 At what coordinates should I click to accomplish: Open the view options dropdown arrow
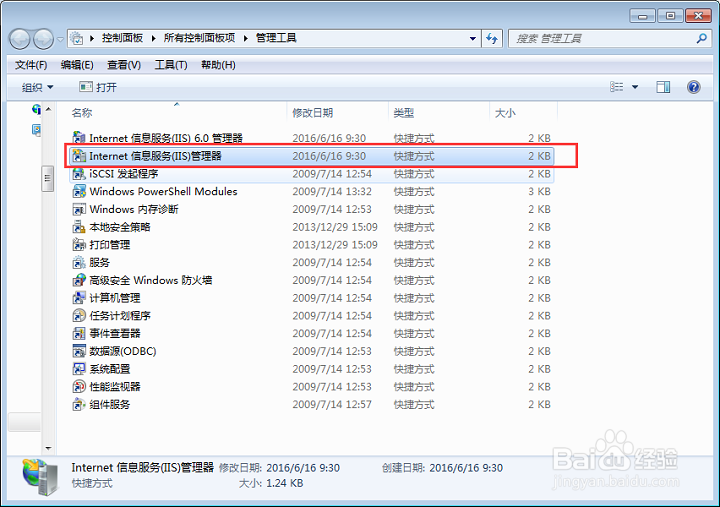click(x=635, y=87)
